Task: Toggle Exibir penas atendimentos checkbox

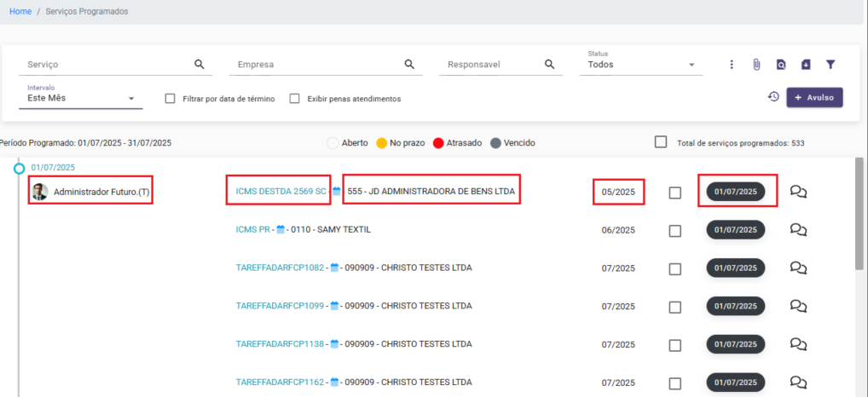Action: click(295, 99)
